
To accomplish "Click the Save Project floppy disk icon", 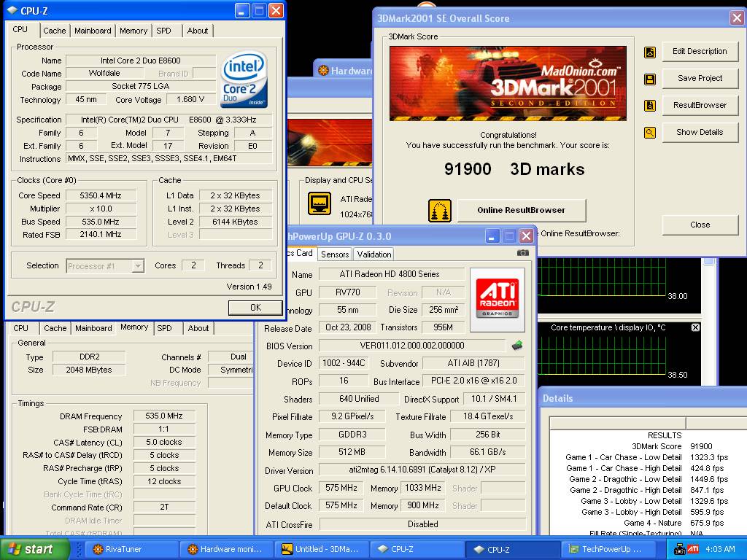I will (650, 79).
